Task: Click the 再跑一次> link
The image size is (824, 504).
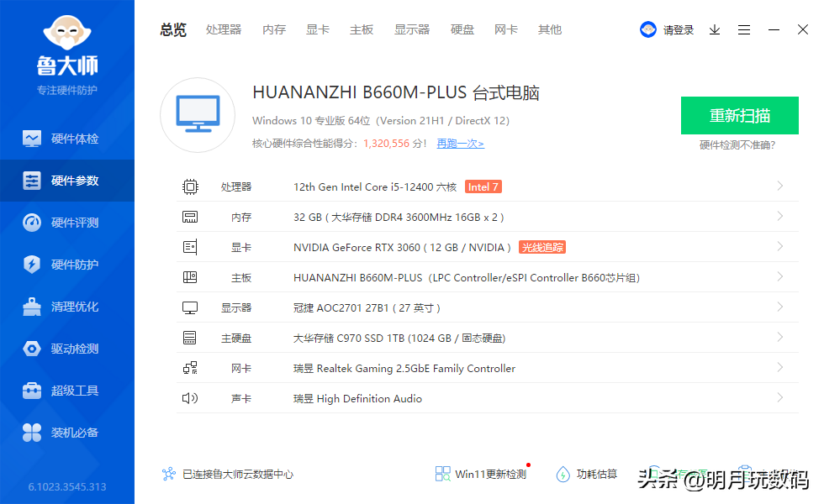Action: click(461, 144)
